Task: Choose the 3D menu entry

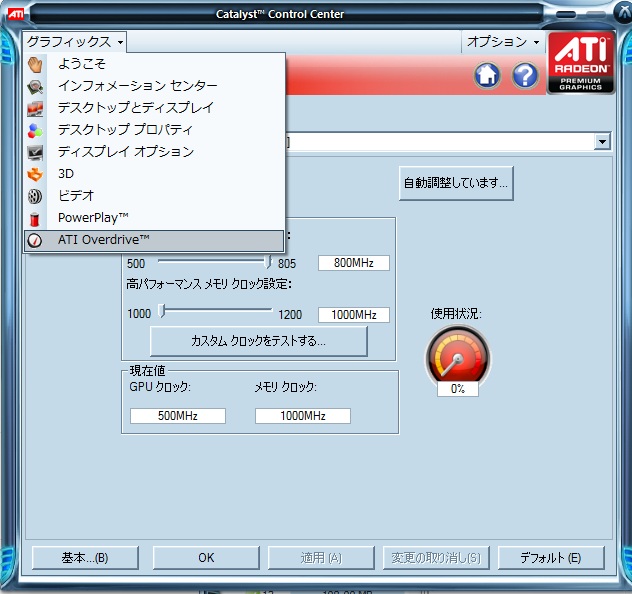Action: click(x=154, y=174)
